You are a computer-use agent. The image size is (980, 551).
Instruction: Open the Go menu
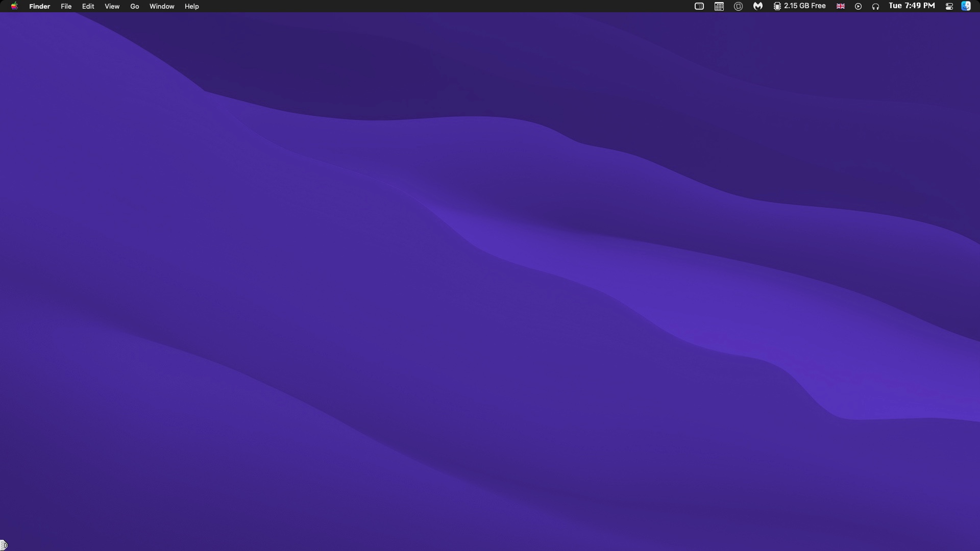click(134, 6)
